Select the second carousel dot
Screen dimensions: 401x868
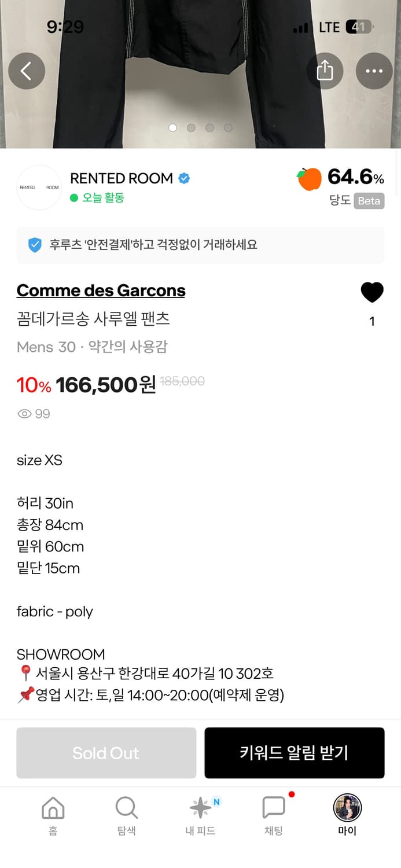point(191,128)
